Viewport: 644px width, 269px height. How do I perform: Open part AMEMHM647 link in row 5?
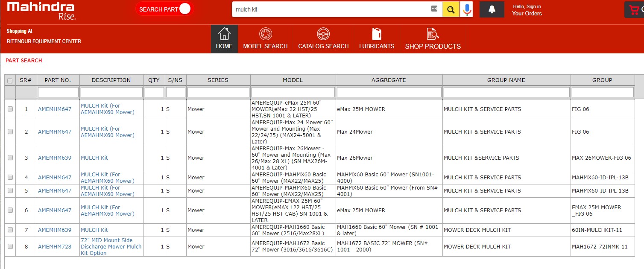click(x=55, y=191)
